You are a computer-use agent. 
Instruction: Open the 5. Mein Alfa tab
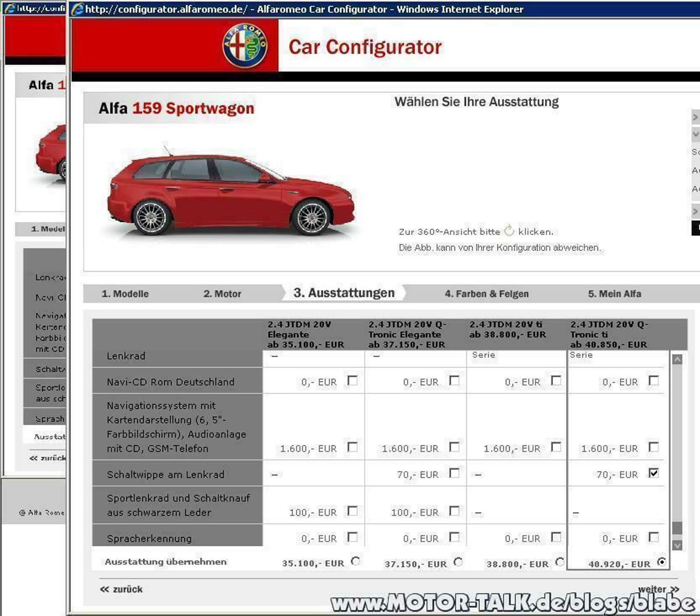point(615,294)
